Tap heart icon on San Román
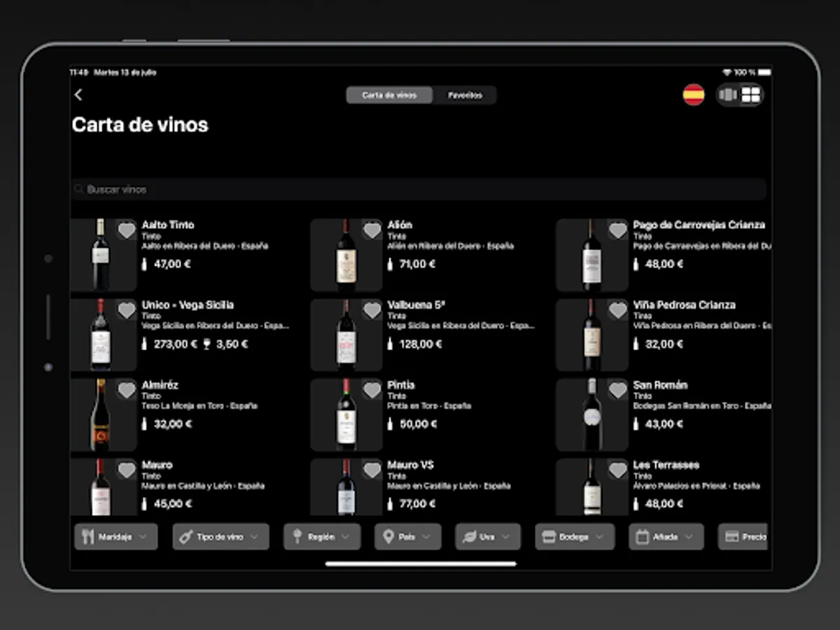The height and width of the screenshot is (630, 840). 617,390
